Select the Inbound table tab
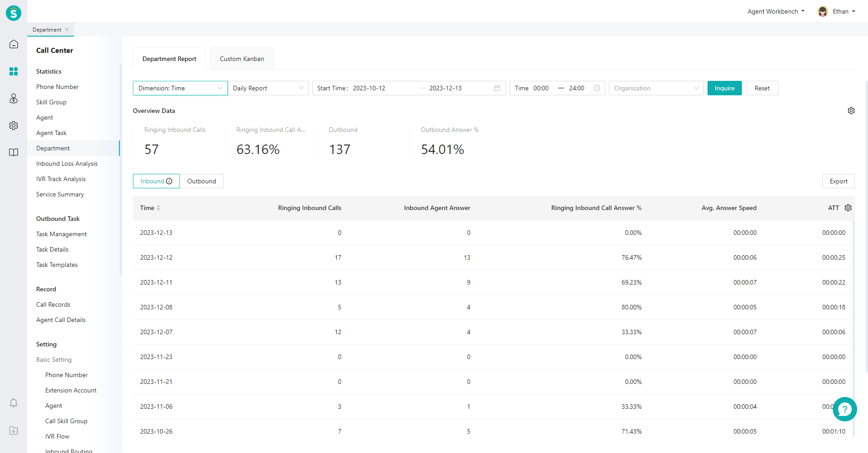 [156, 181]
